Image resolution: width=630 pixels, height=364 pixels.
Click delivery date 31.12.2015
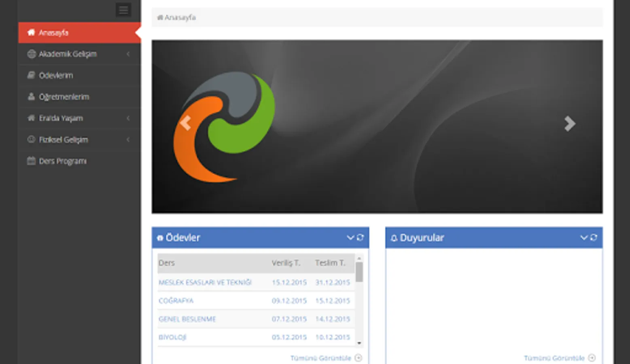pos(333,282)
